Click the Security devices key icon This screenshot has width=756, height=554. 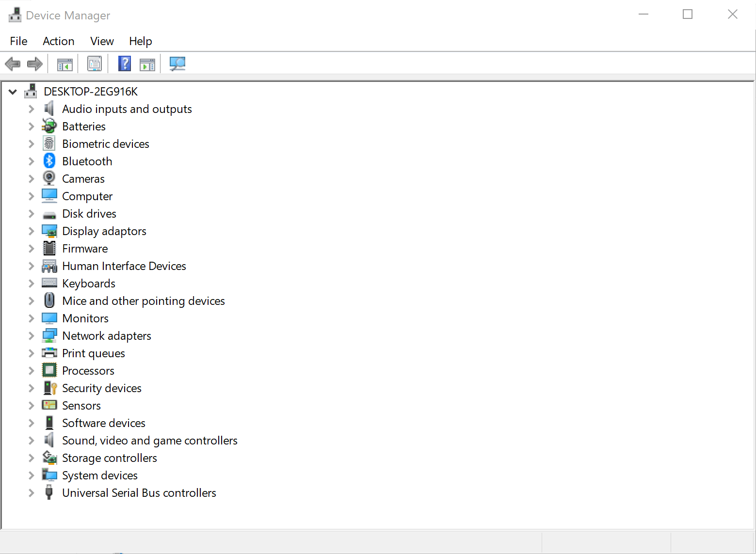coord(49,388)
